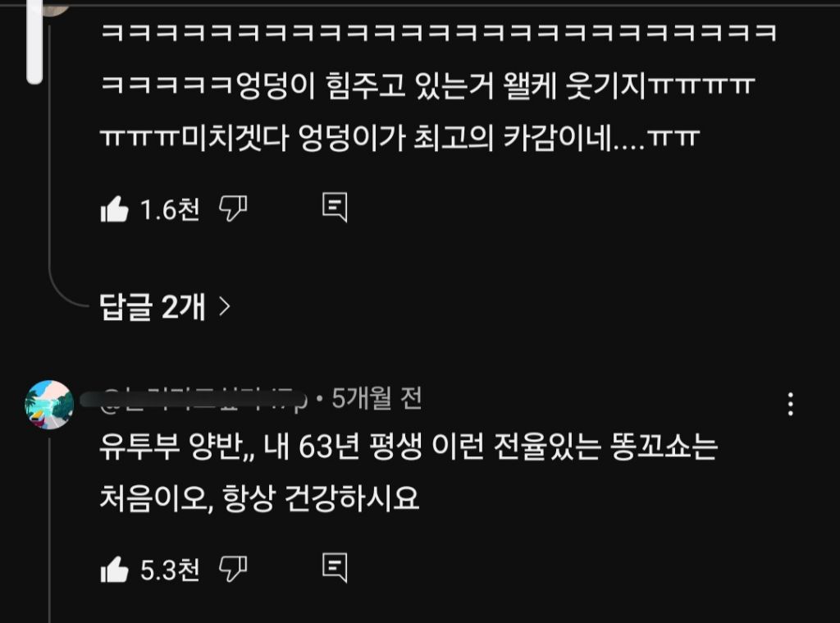Open reply icon on the 5.3천 comment
Screen dimensions: 840x623
[335, 567]
